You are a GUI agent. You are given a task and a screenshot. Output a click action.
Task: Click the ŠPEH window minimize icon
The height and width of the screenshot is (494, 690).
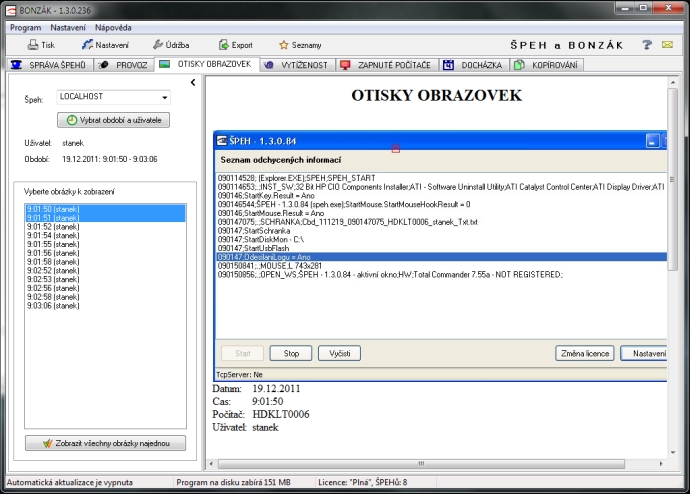tap(652, 141)
